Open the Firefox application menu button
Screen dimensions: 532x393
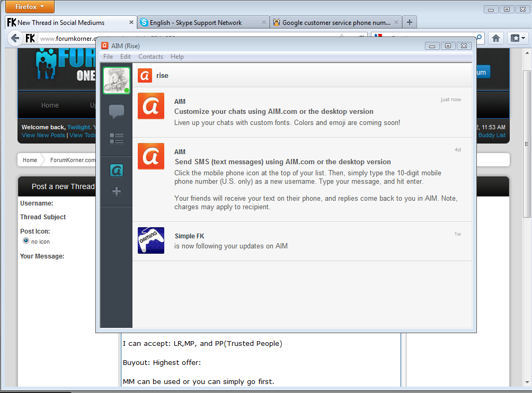point(30,7)
